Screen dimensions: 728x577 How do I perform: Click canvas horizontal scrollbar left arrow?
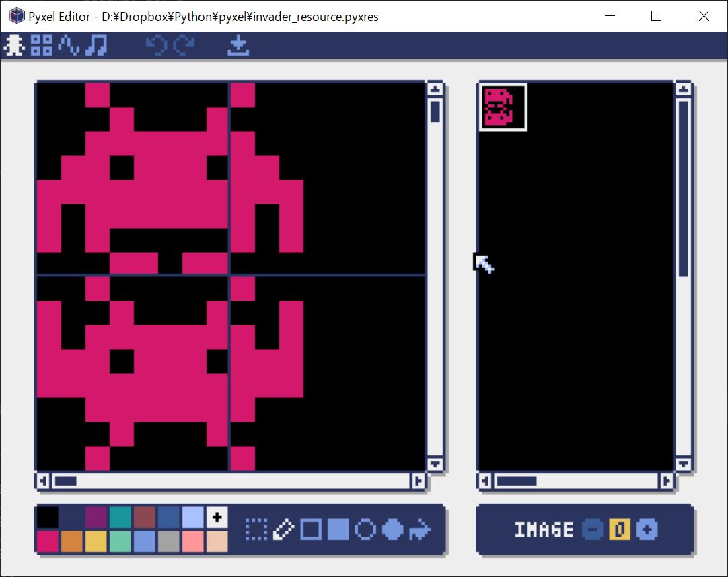coord(43,481)
